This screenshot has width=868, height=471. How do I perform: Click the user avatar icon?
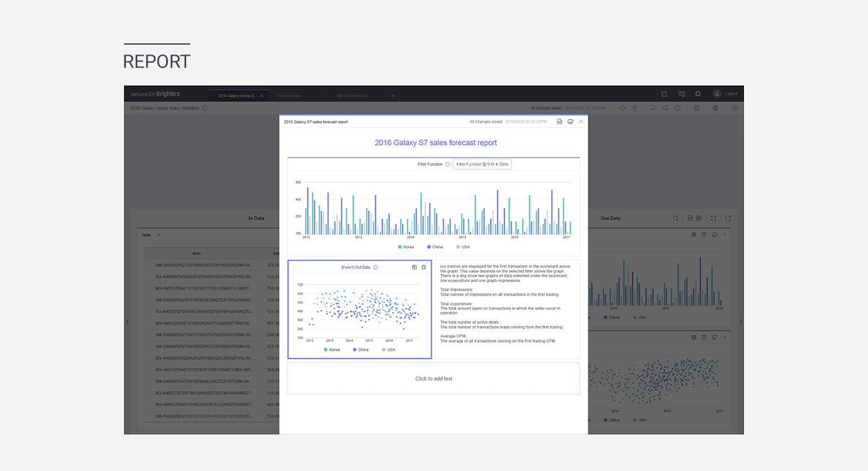(x=717, y=94)
